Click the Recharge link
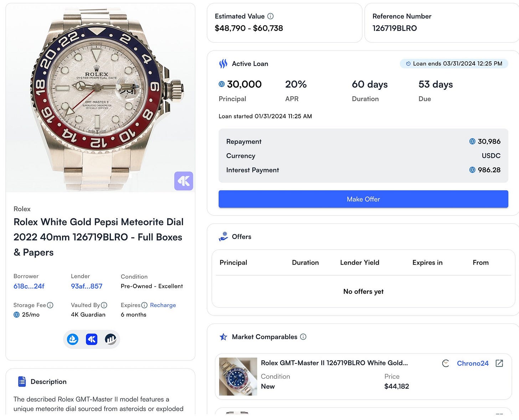This screenshot has width=519, height=420. (163, 305)
